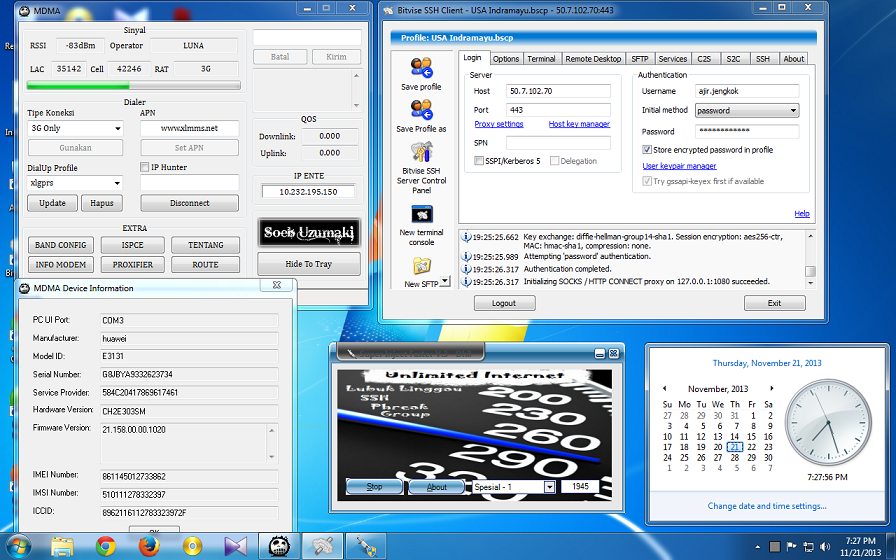Select Bitvise SSH client taskbar icon
The image size is (896, 560).
tap(323, 546)
